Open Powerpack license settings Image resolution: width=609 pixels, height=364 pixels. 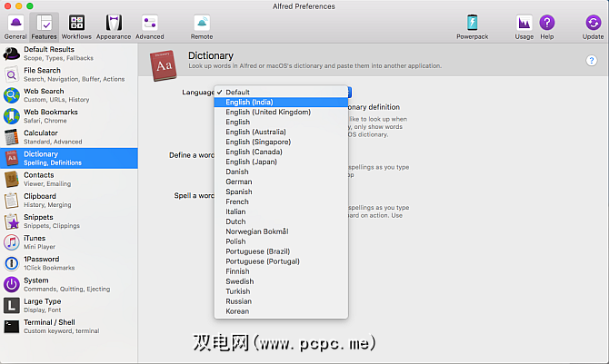472,26
